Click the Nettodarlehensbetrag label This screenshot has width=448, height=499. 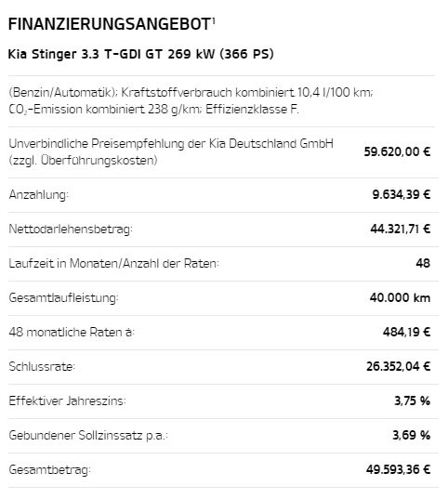[x=71, y=229]
